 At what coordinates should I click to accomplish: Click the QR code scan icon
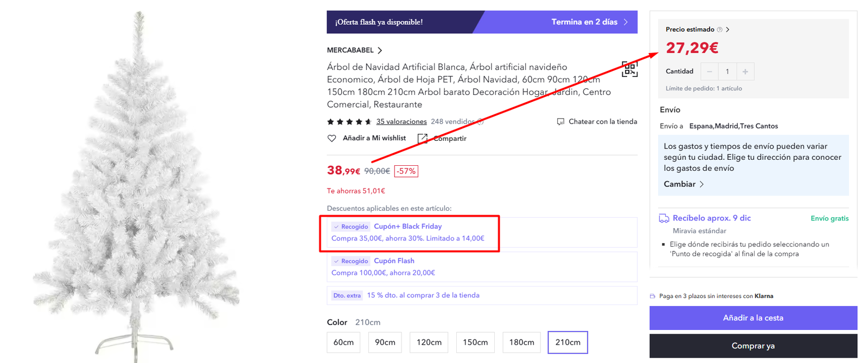click(629, 69)
